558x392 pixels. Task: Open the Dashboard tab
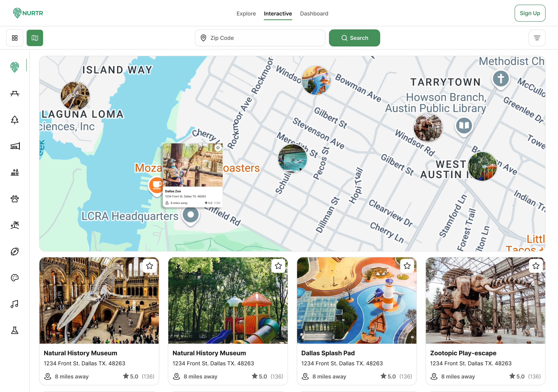pos(314,14)
